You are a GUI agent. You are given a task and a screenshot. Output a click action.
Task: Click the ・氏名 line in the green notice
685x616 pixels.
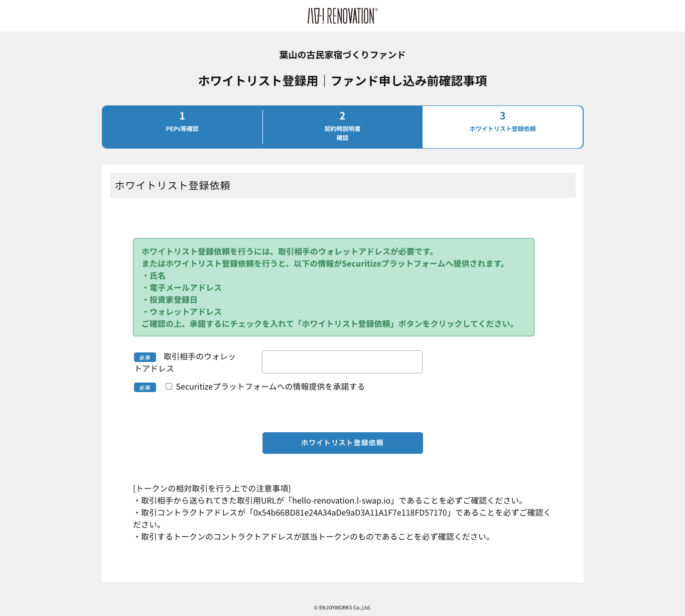154,276
